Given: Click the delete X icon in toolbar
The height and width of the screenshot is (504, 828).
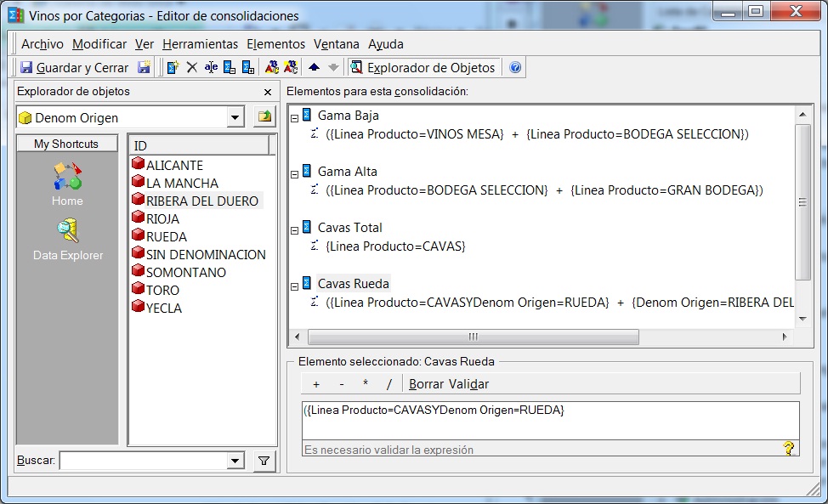Looking at the screenshot, I should [x=192, y=68].
